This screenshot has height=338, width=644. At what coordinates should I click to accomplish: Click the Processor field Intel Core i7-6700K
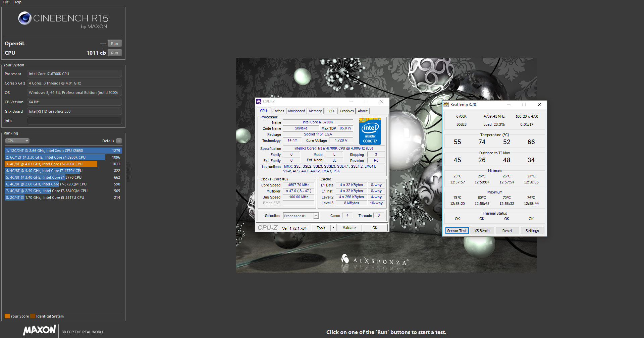pyautogui.click(x=74, y=74)
